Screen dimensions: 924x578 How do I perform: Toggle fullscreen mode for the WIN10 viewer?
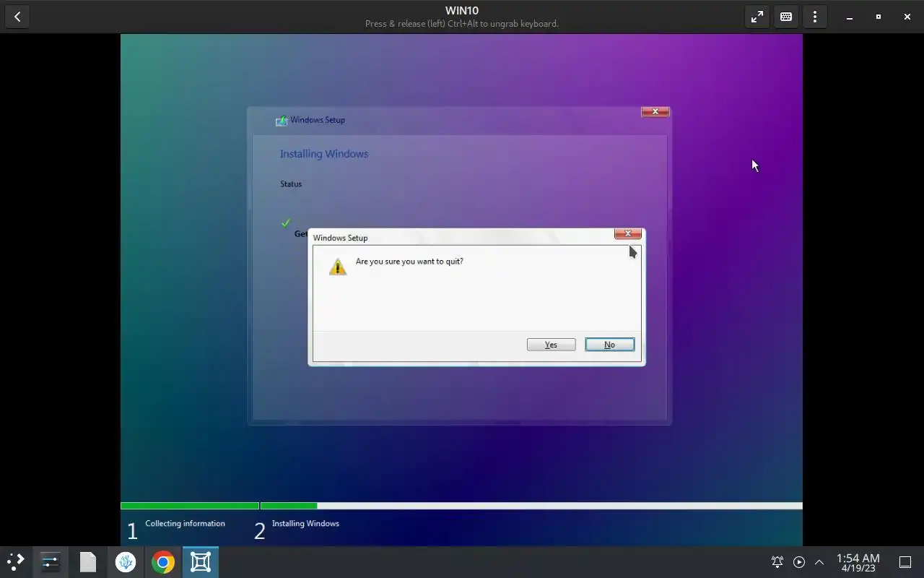757,17
